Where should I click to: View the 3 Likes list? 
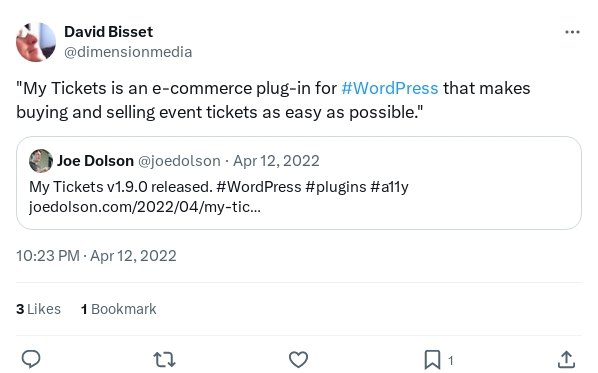(x=39, y=309)
